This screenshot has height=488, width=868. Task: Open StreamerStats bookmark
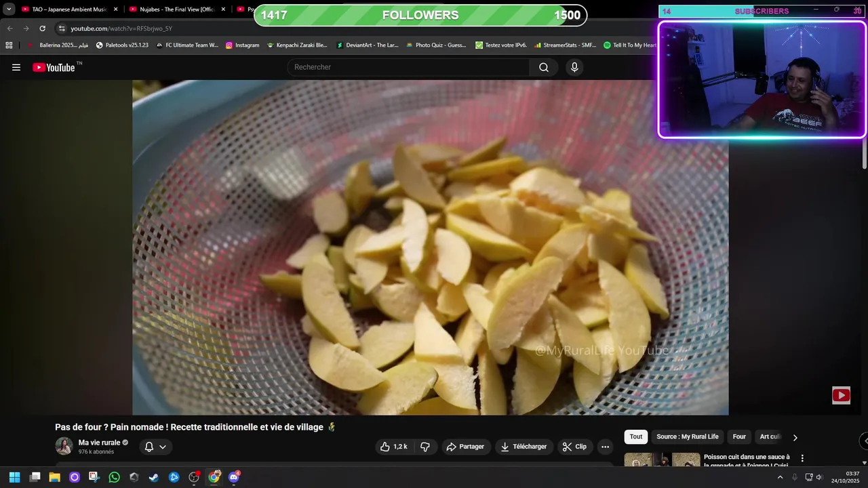click(x=565, y=45)
